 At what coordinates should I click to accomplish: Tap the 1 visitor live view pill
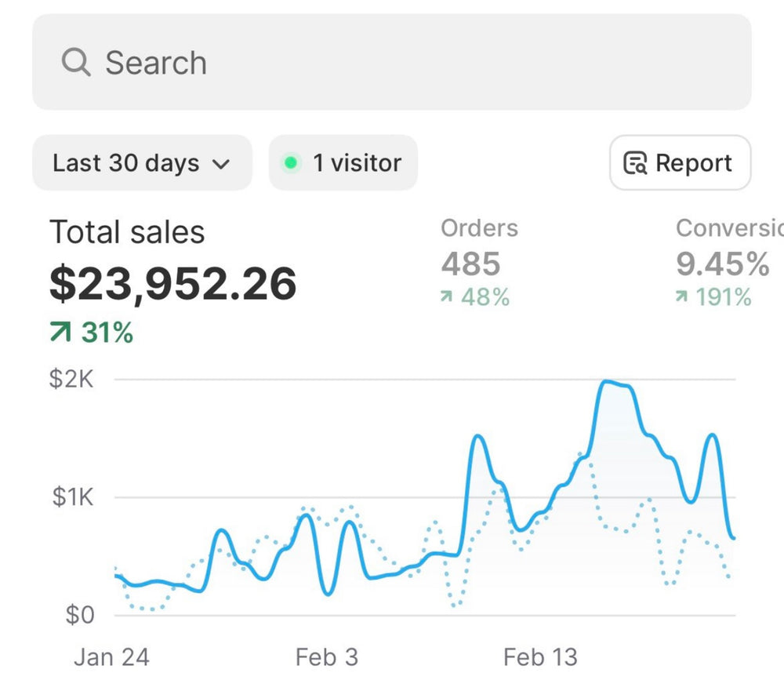(343, 163)
